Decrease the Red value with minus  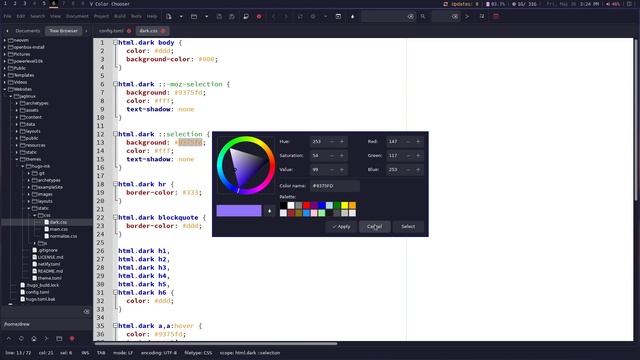(x=408, y=142)
